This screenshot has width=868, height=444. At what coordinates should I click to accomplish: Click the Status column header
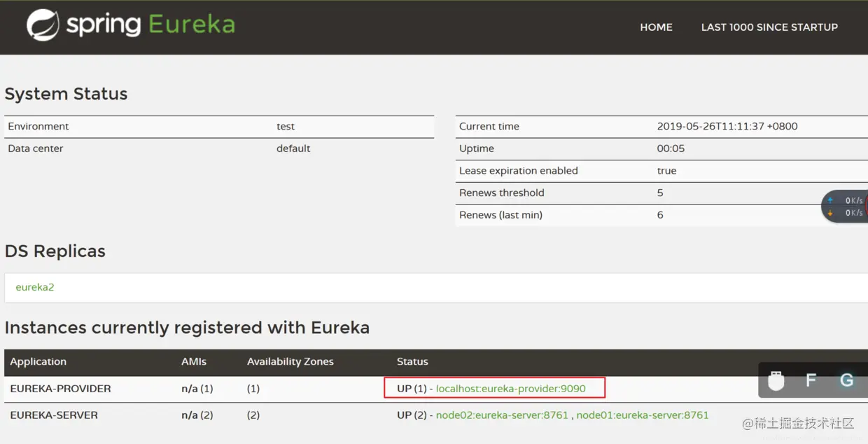coord(412,362)
